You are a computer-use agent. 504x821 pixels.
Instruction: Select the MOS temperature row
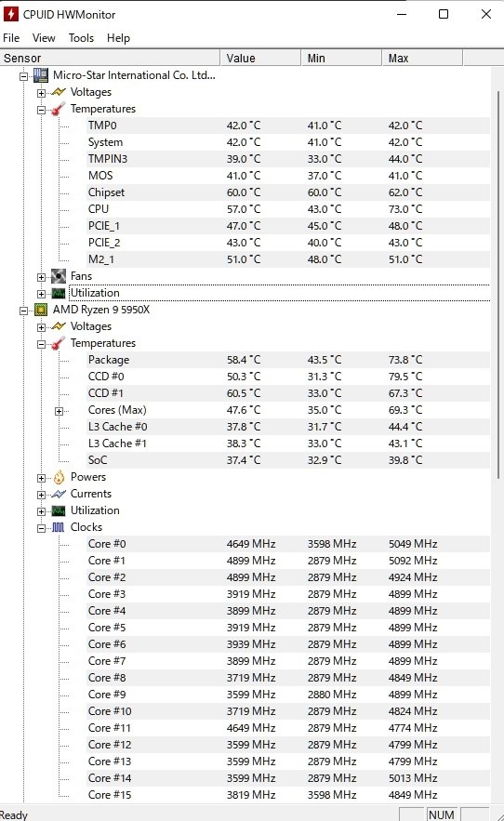point(288,176)
